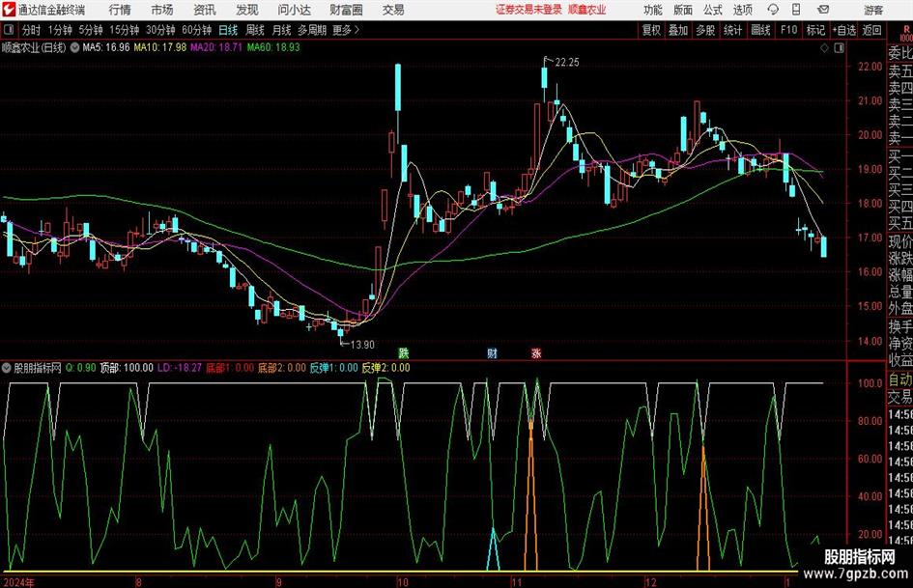The image size is (913, 588).
Task: Click the 13.90 low price label
Action: [x=362, y=345]
